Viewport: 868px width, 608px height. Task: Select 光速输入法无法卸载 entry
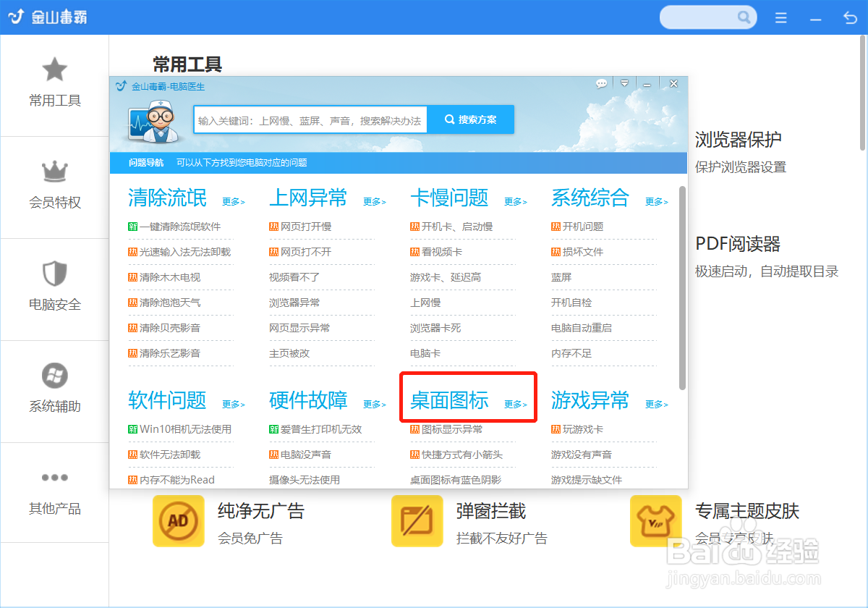(185, 252)
